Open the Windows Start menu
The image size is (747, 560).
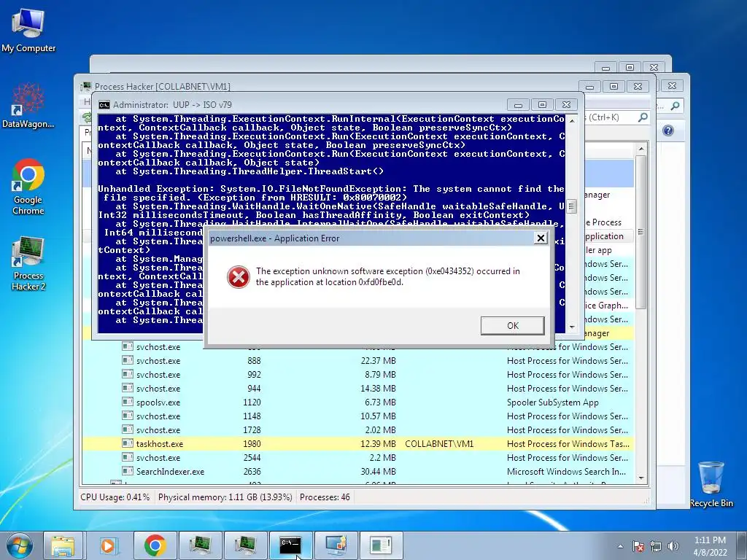pyautogui.click(x=20, y=545)
